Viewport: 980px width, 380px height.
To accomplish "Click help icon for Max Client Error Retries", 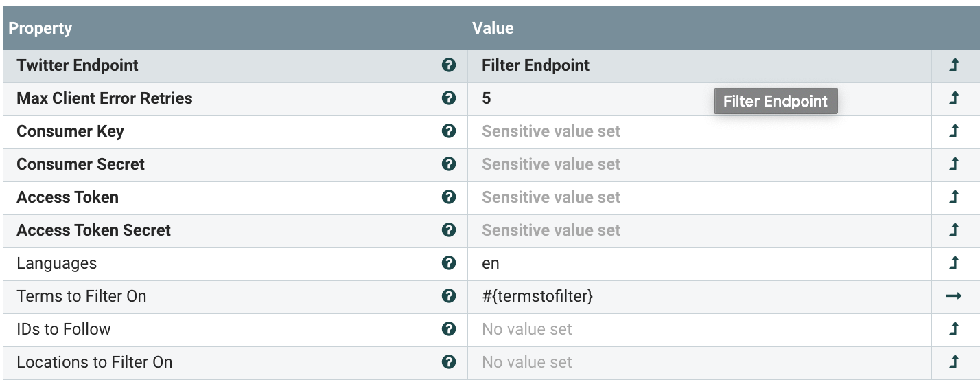I will point(449,98).
